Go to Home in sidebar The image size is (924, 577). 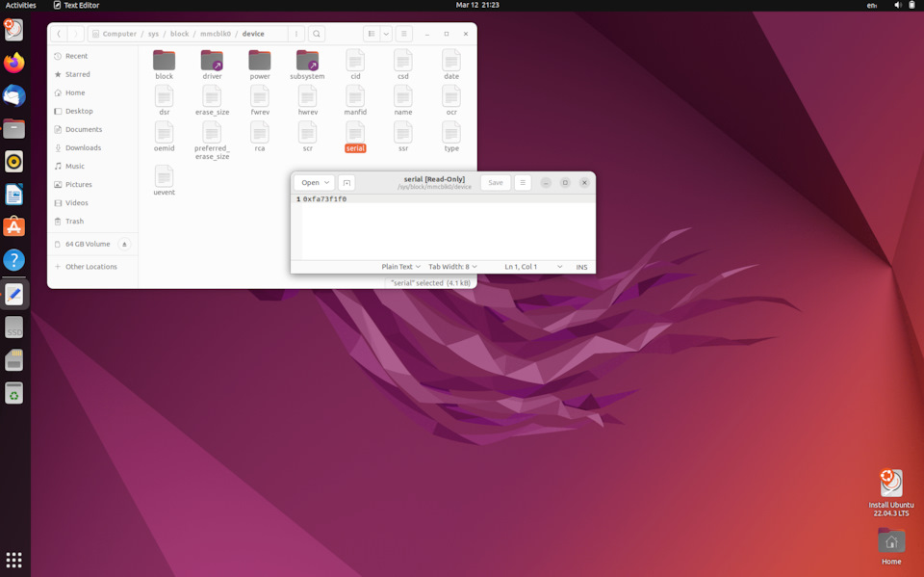[x=93, y=92]
